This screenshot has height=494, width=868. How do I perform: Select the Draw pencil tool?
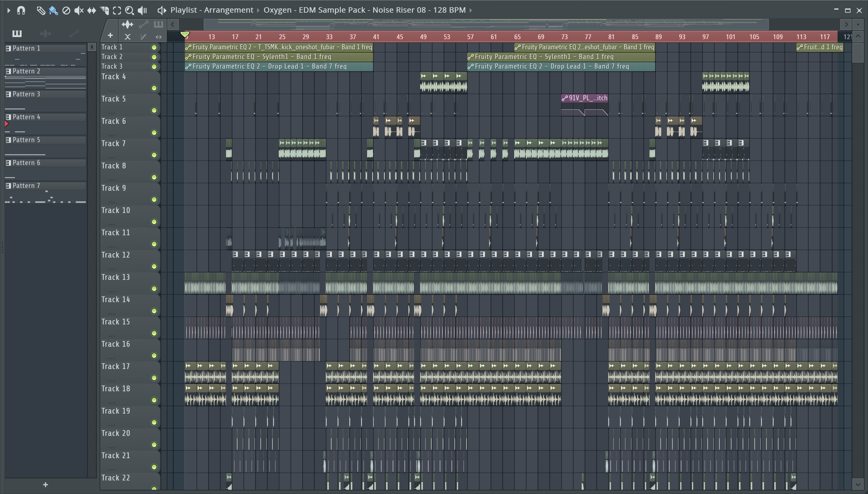(40, 10)
